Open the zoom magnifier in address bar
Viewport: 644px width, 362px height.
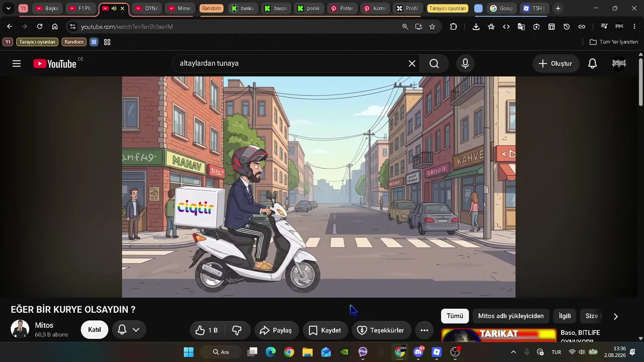pyautogui.click(x=405, y=27)
